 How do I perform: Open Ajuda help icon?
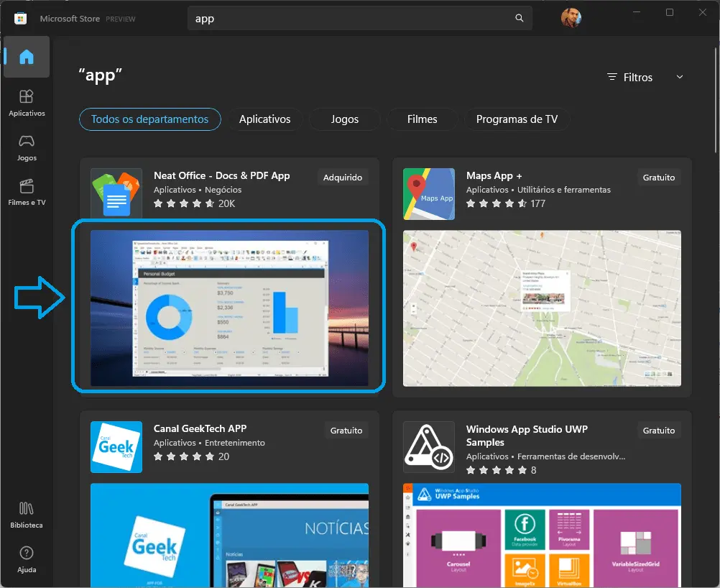tap(27, 559)
